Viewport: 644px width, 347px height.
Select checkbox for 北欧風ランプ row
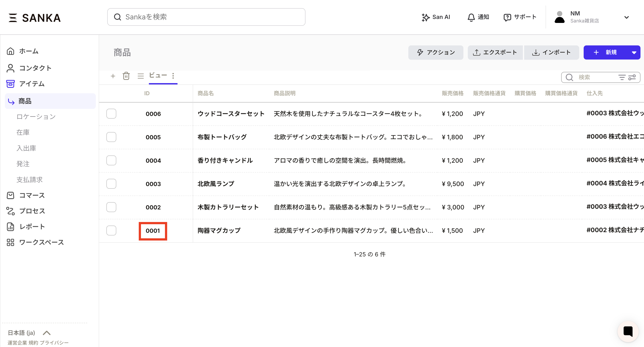(111, 184)
